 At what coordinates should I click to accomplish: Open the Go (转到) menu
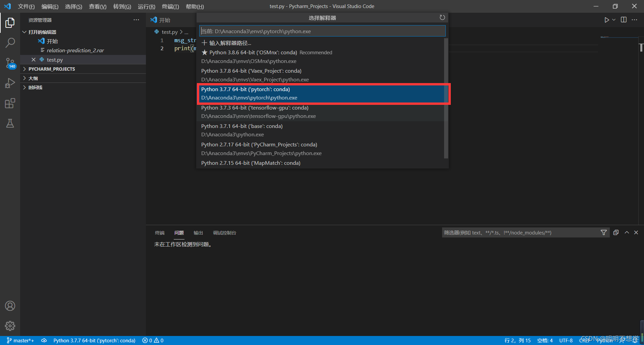122,6
